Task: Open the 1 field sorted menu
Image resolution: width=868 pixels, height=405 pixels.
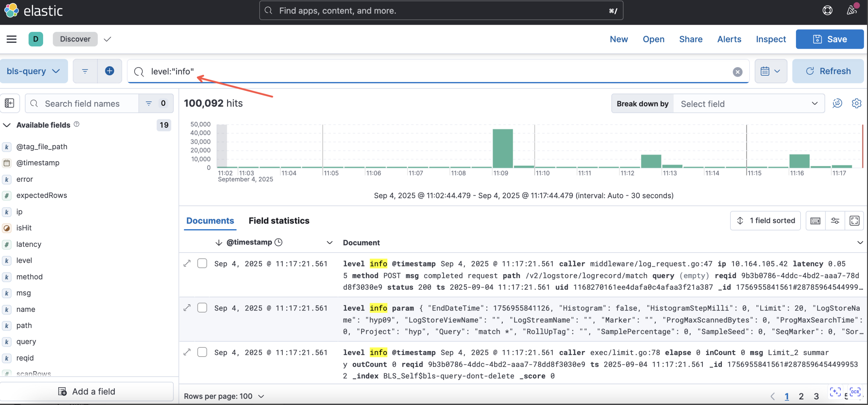Action: coord(765,221)
